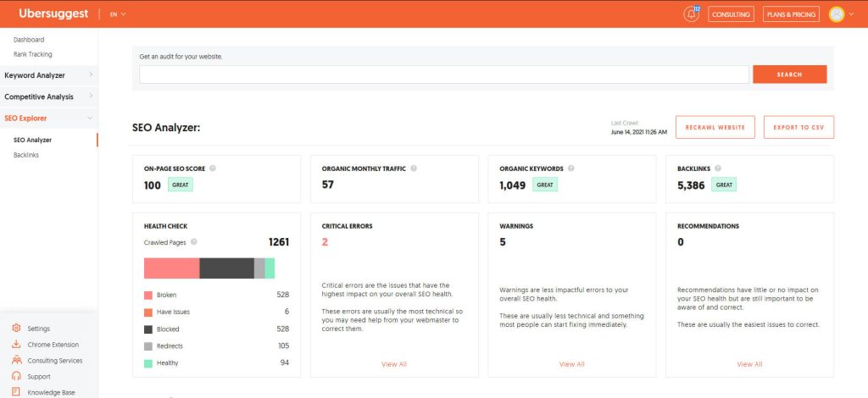Open the notifications bell icon

691,14
